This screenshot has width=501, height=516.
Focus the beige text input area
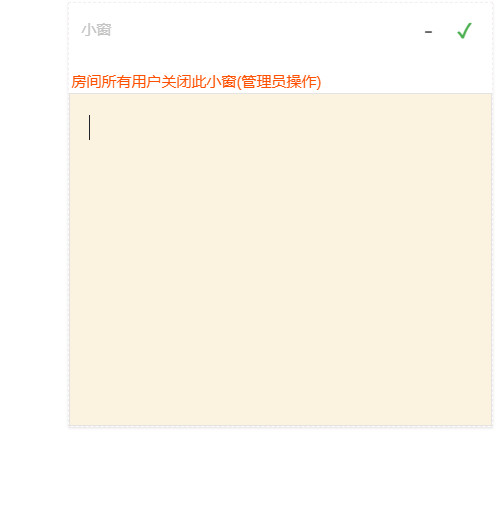(280, 260)
